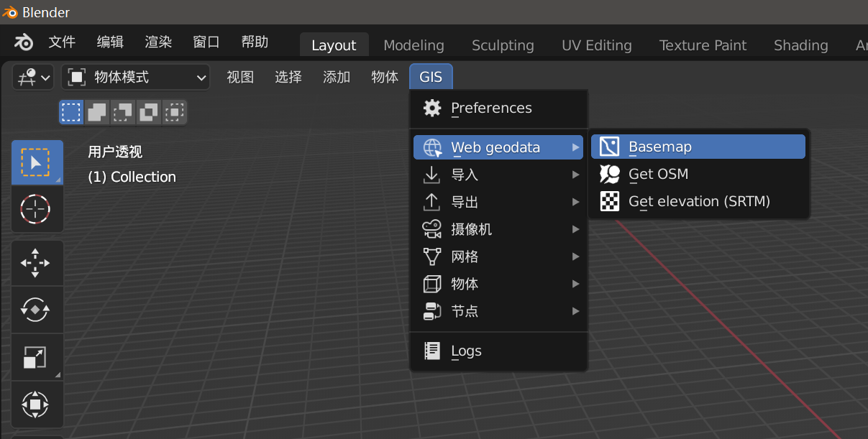This screenshot has width=868, height=439.
Task: Choose Get OSM from the submenu
Action: tap(698, 174)
